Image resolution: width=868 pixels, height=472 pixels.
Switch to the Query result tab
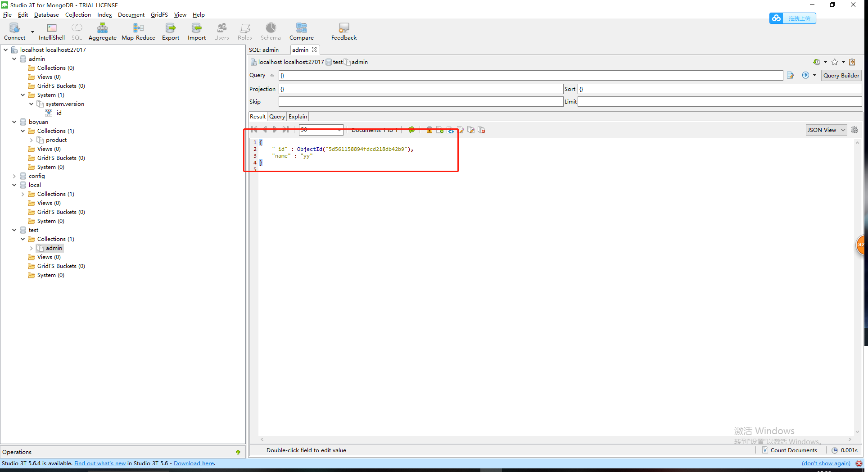click(x=277, y=116)
